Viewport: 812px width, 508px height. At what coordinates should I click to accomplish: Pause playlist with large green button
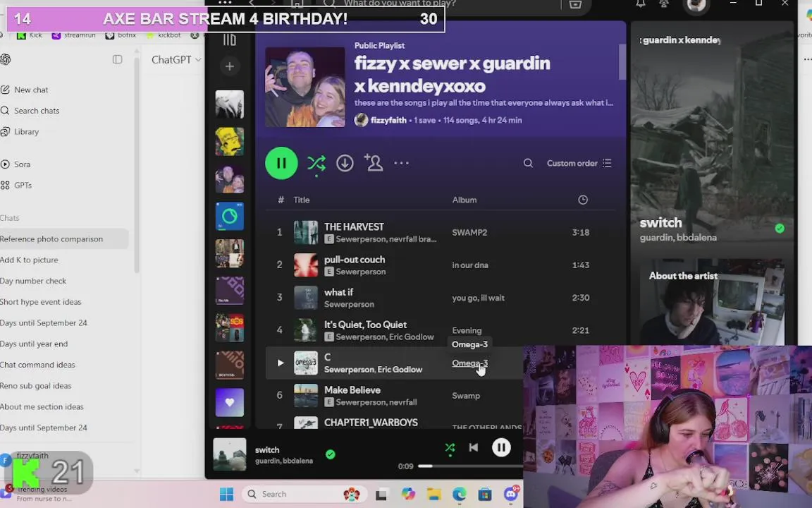[x=281, y=163]
